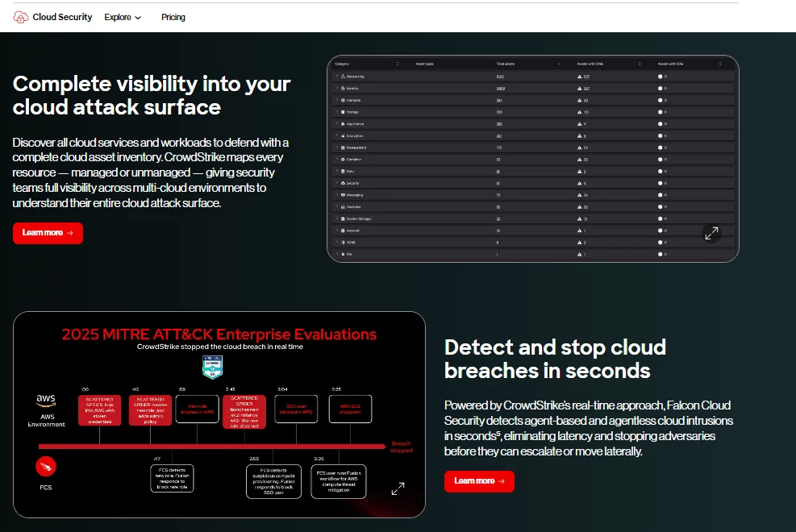Click 'FCS user runs Fusion workflow' box
796x532 pixels.
click(x=339, y=481)
